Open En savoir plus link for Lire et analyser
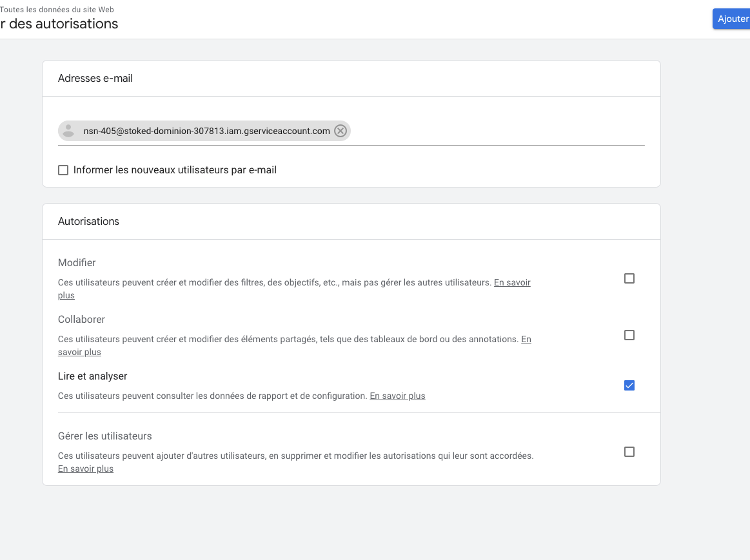This screenshot has width=750, height=560. click(397, 396)
